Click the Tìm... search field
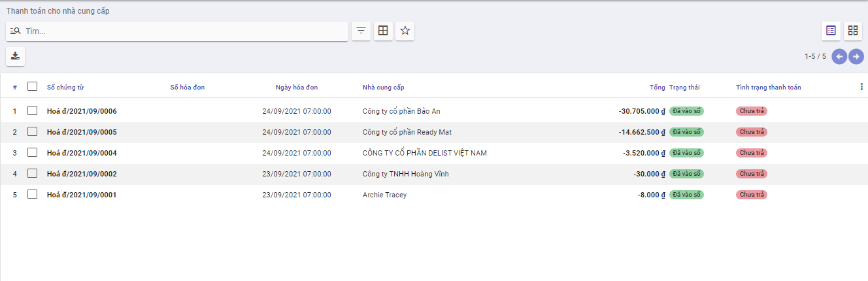 click(185, 31)
